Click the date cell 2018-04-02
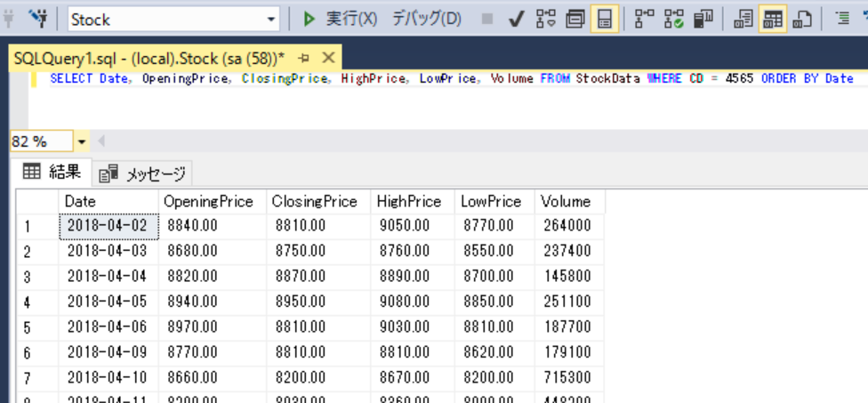Viewport: 868px width, 403px height. (108, 227)
